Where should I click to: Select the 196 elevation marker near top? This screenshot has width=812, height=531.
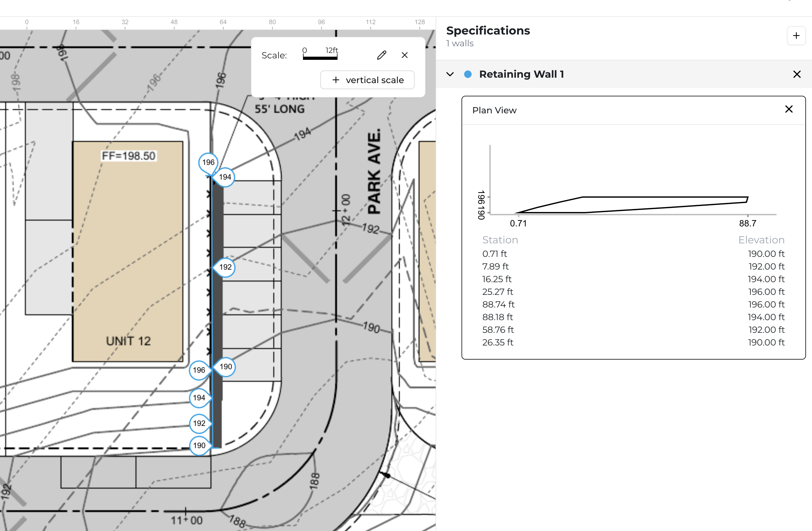(x=208, y=162)
